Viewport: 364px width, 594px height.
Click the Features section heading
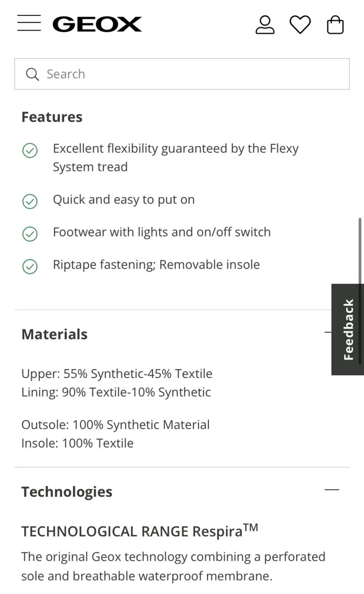point(52,117)
